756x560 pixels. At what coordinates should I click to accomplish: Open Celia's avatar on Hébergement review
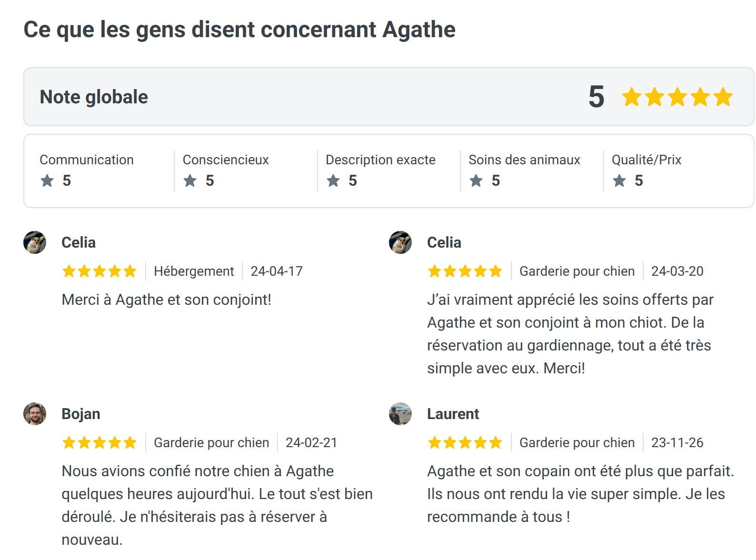(35, 242)
